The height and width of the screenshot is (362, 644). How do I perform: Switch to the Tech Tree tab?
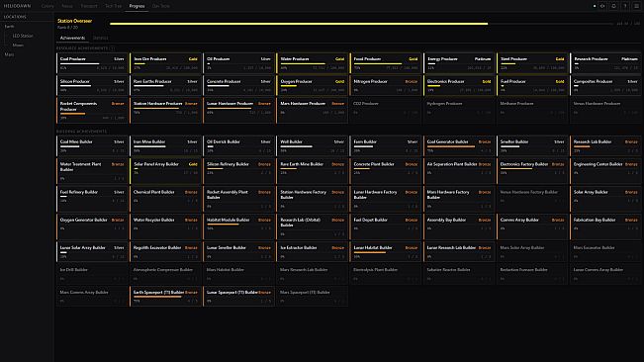pos(113,6)
